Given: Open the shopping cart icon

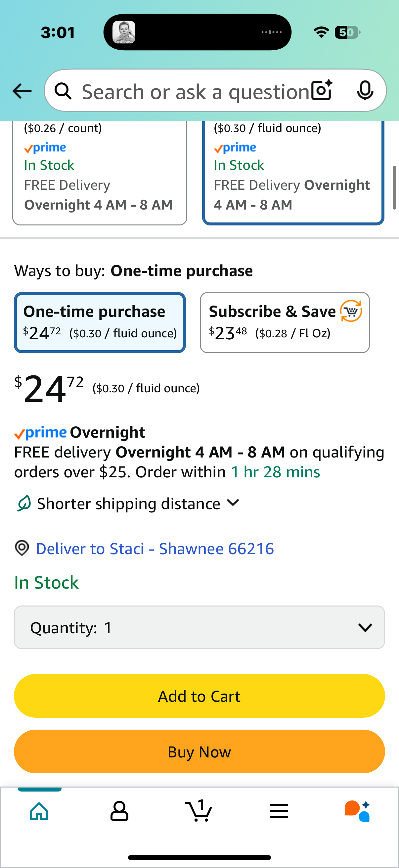Looking at the screenshot, I should 199,810.
